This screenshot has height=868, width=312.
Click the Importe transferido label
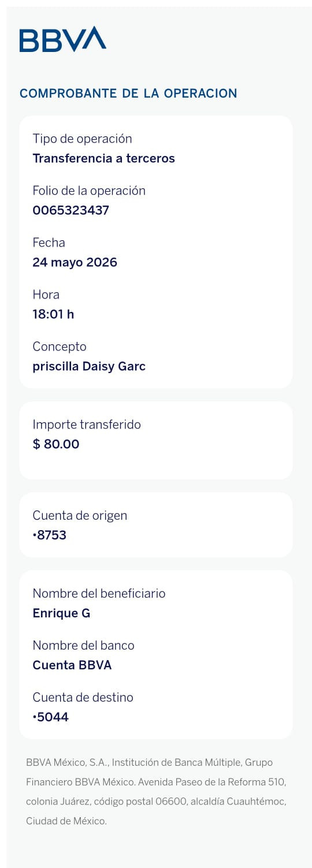point(87,424)
